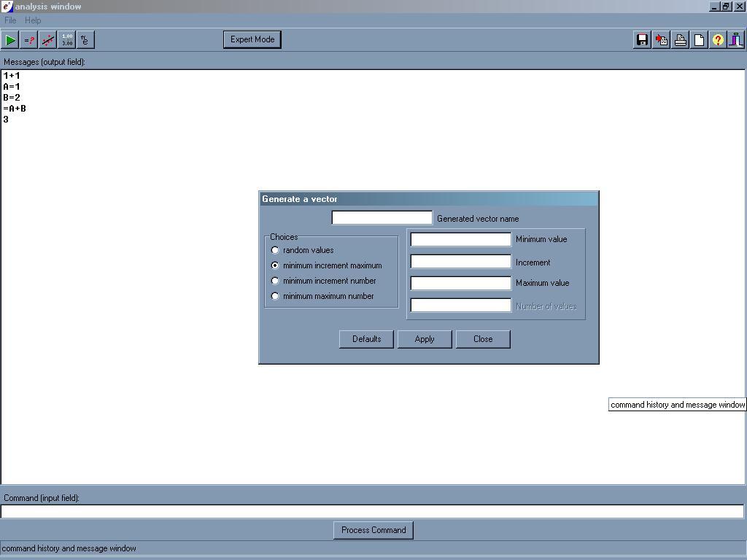Image resolution: width=747 pixels, height=560 pixels.
Task: Click the printer icon
Action: 681,40
